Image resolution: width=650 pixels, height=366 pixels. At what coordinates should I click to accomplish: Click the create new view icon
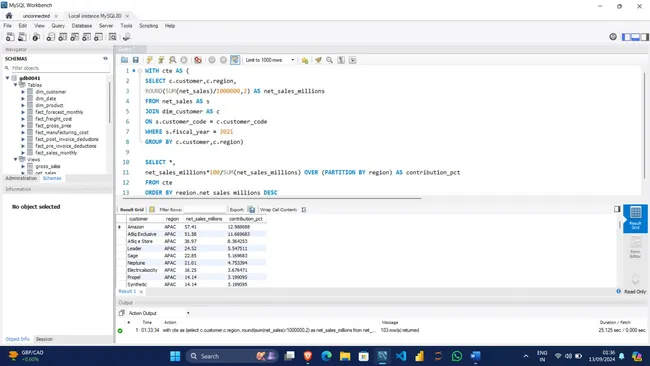[x=75, y=37]
